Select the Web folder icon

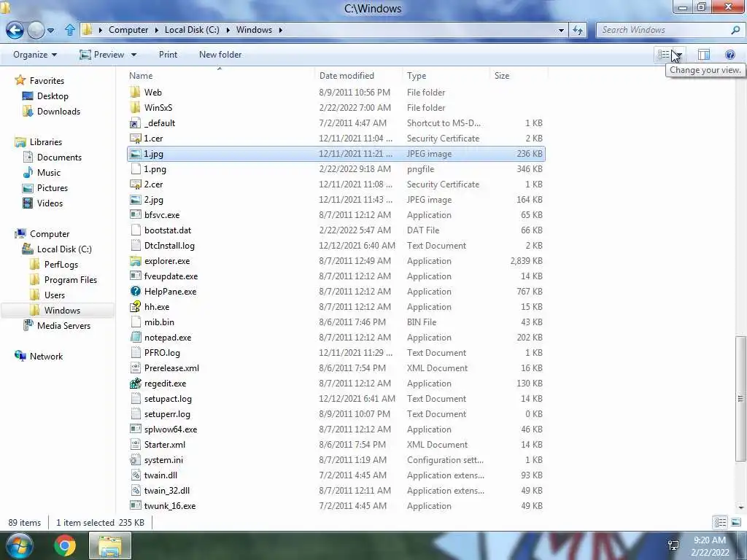[135, 92]
